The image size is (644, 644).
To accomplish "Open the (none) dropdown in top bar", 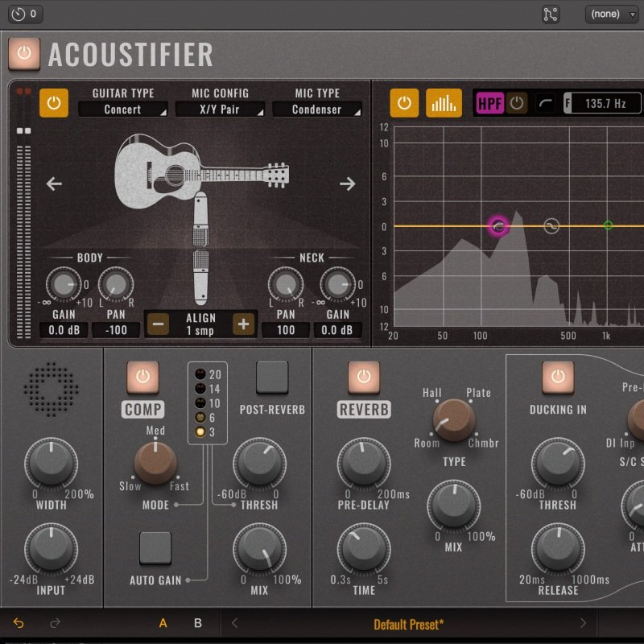I will click(x=612, y=14).
